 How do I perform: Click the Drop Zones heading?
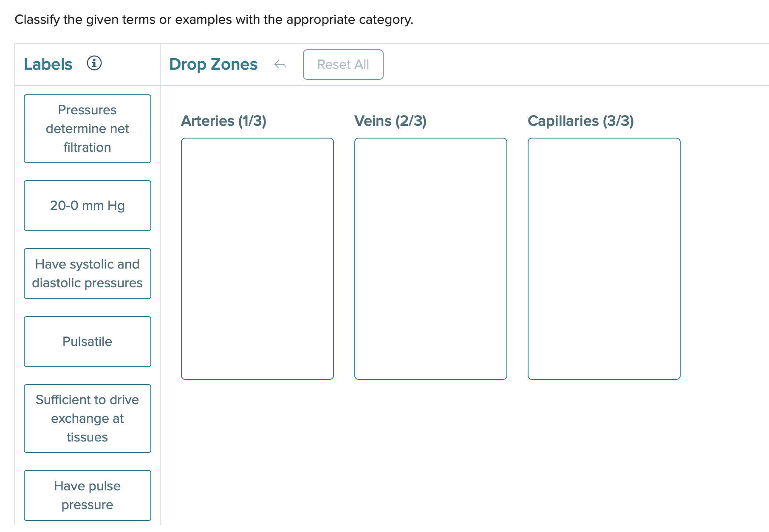pyautogui.click(x=213, y=64)
